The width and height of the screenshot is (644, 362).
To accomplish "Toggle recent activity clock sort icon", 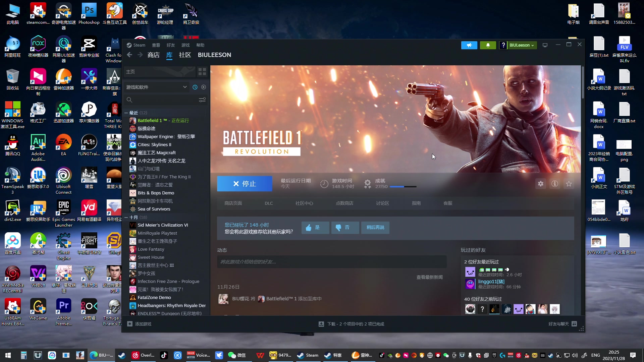I will click(195, 87).
